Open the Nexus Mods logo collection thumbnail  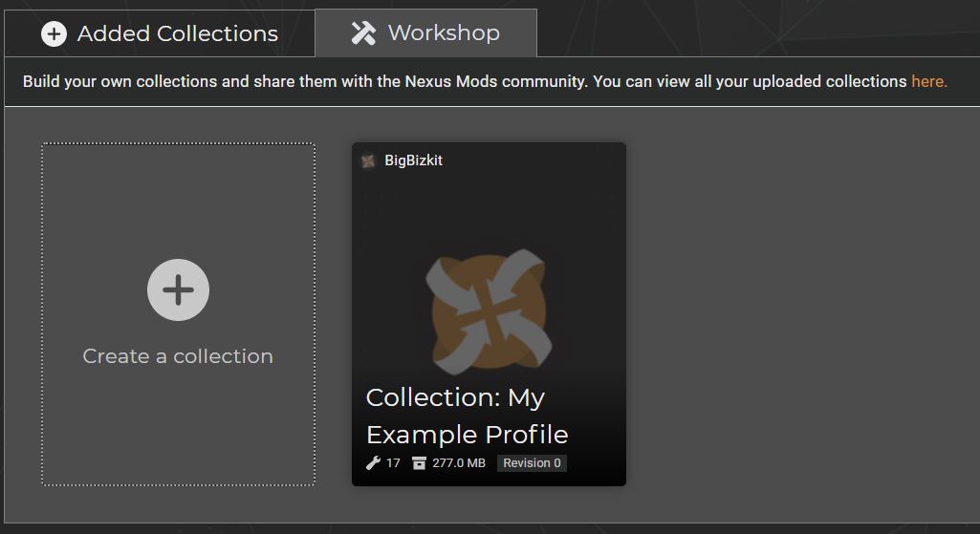(x=489, y=311)
